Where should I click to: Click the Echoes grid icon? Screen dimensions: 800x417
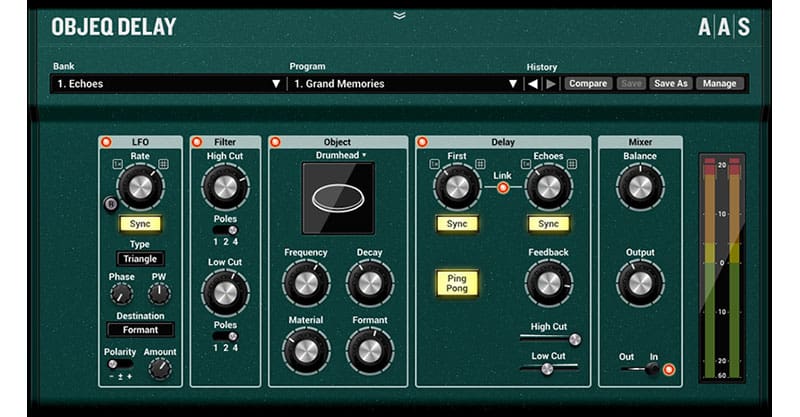click(x=572, y=164)
